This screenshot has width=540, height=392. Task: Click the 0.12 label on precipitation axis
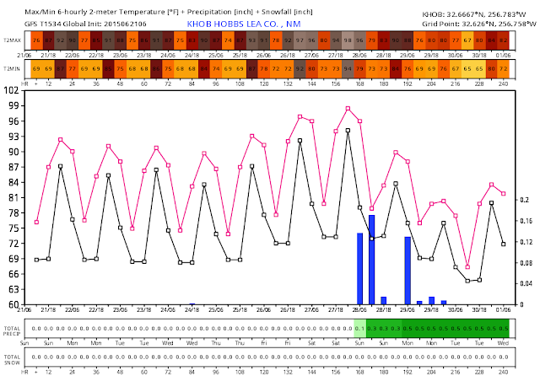(x=526, y=242)
